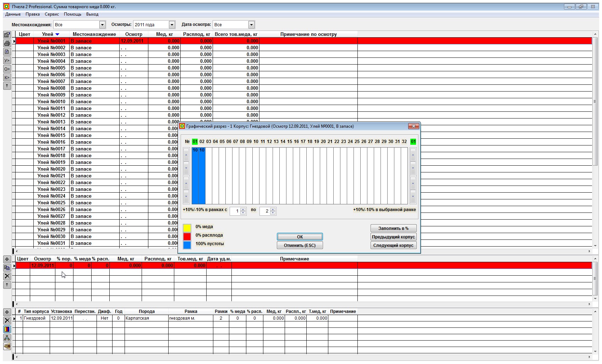Open the Помощь menu
Viewport: 602px width, 364px height.
point(73,14)
